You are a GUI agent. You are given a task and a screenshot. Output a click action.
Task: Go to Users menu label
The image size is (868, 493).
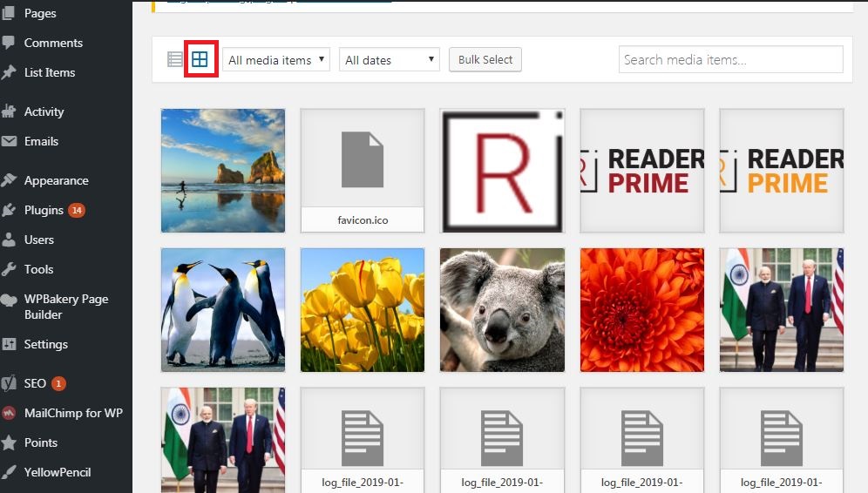(x=38, y=240)
